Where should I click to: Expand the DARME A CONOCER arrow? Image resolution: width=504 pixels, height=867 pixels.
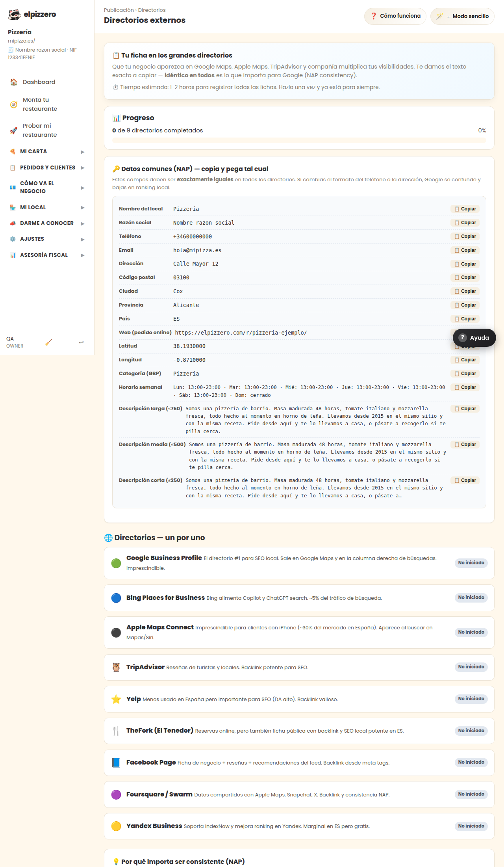(x=83, y=223)
